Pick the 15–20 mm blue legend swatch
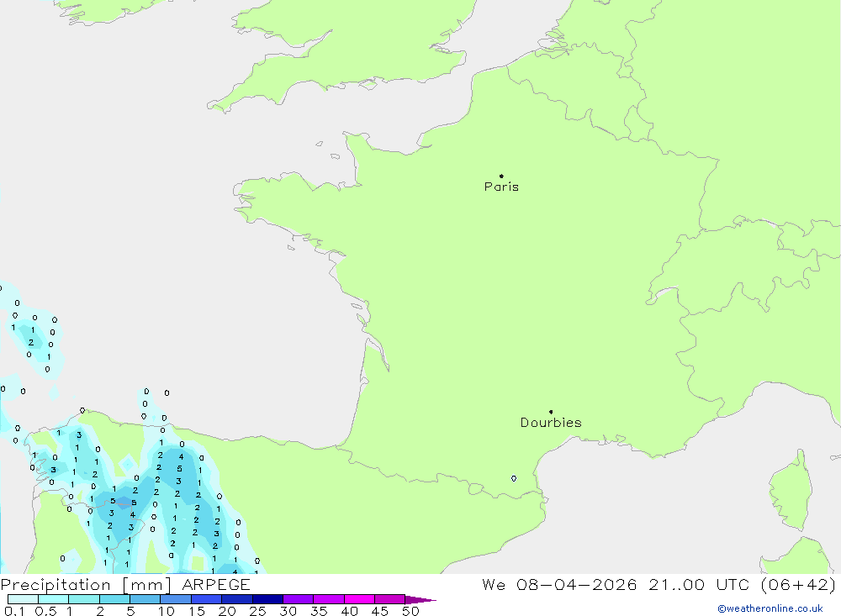 [207, 599]
